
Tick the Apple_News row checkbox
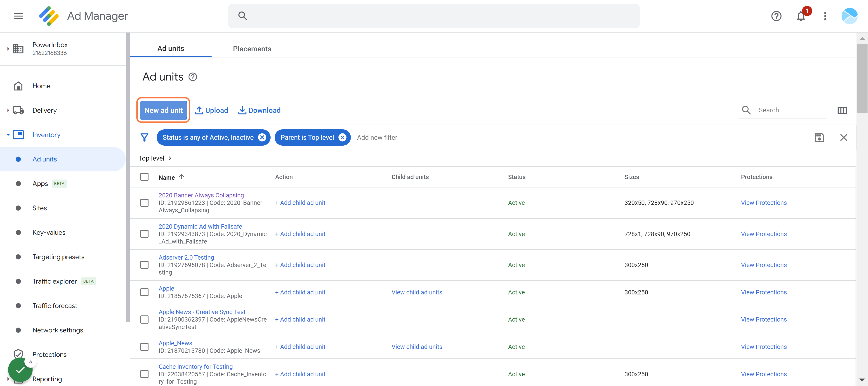pyautogui.click(x=144, y=347)
